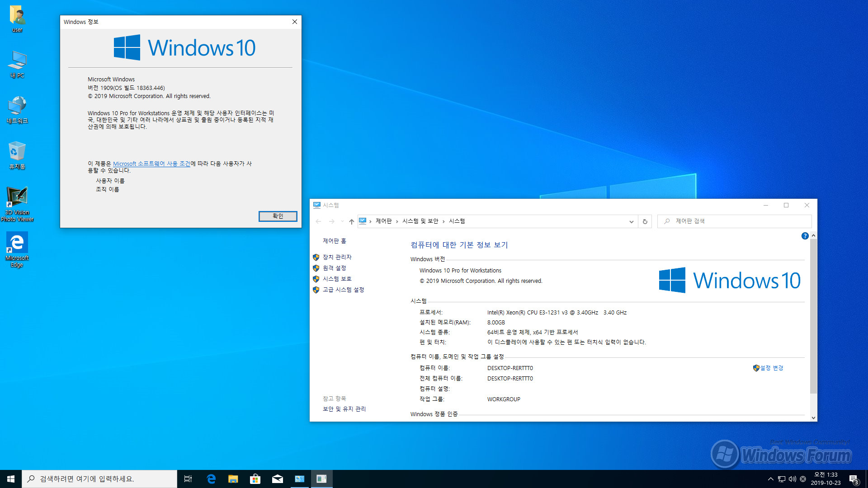Click scrollbar up arrow in system window
Viewport: 868px width, 488px height.
point(813,235)
